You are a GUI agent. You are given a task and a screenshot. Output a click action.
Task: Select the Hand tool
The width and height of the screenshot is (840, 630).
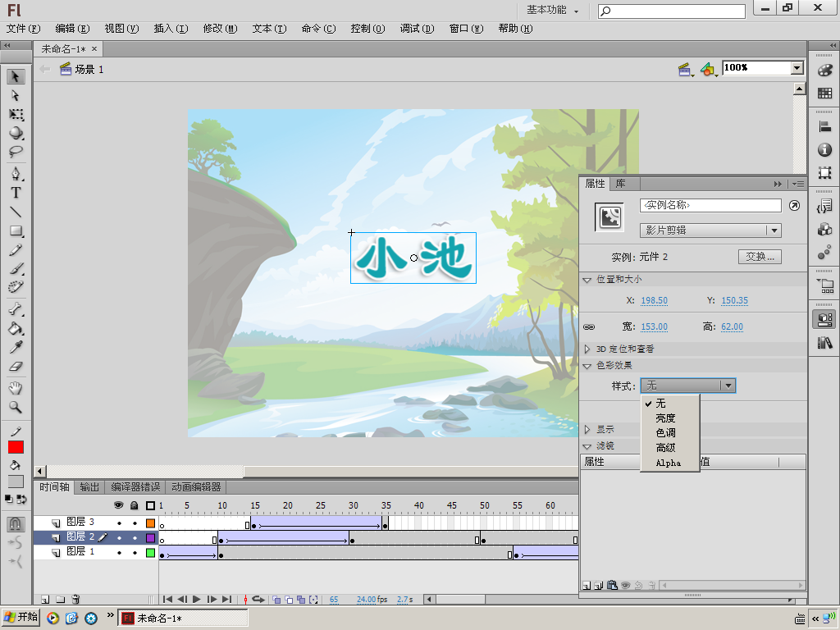[x=16, y=388]
